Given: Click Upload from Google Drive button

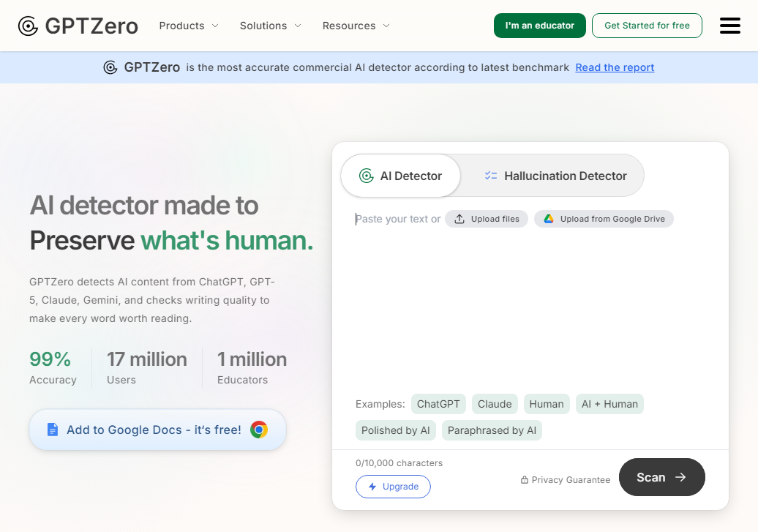Looking at the screenshot, I should coord(604,219).
